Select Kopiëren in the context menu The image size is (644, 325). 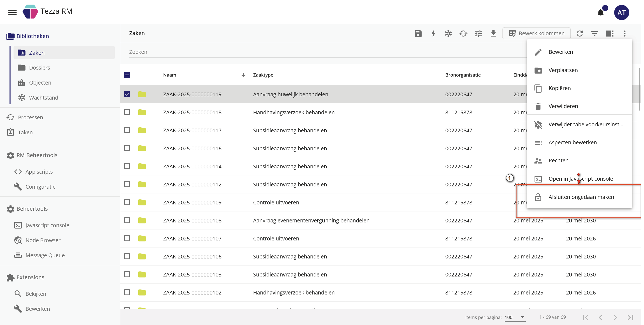[x=579, y=88]
